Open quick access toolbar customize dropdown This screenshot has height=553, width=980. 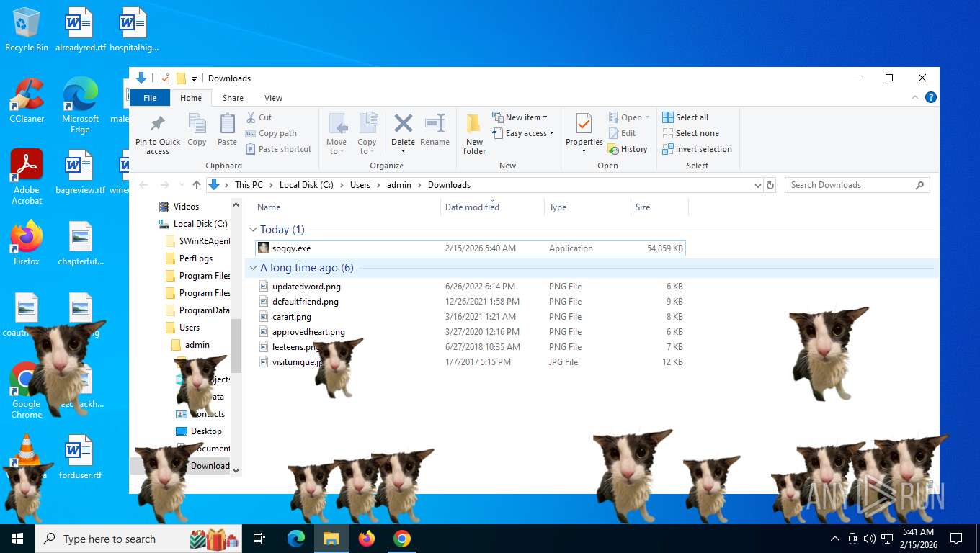194,78
